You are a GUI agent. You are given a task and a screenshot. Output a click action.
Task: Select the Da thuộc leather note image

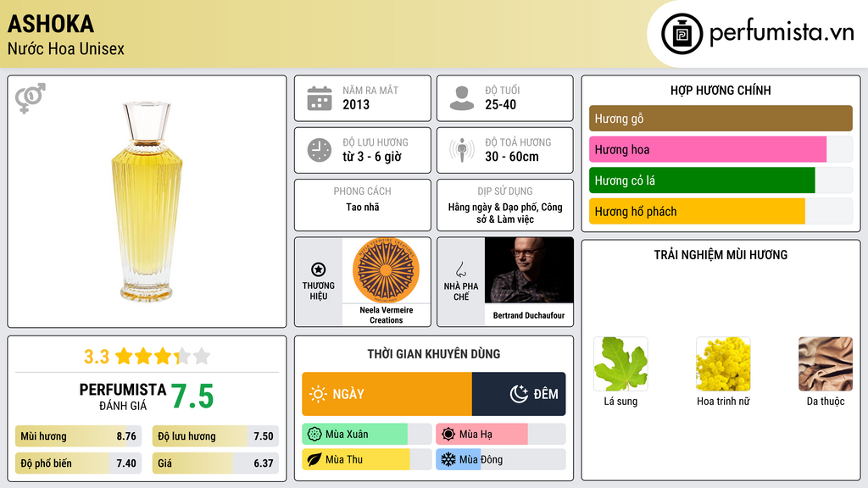click(826, 364)
